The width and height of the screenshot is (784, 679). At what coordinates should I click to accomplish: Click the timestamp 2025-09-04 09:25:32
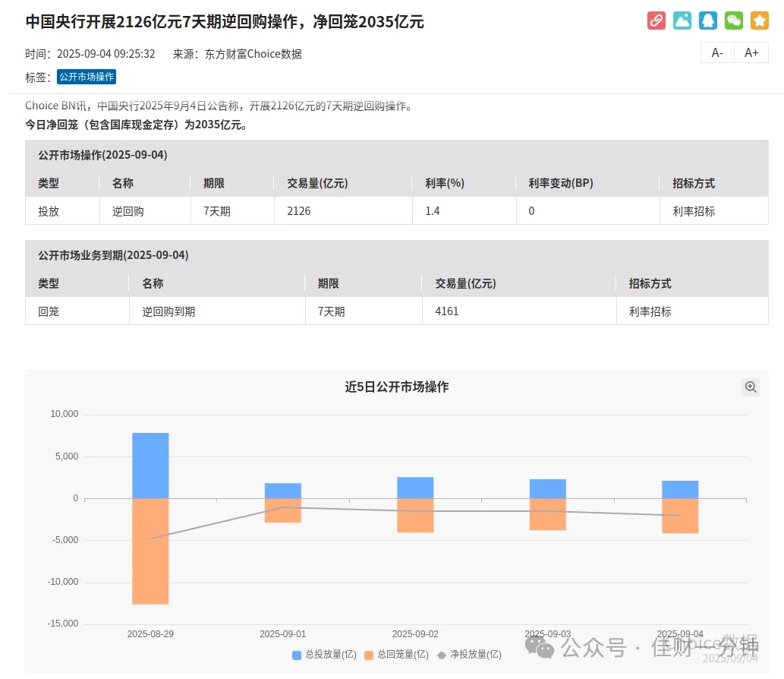(x=106, y=54)
